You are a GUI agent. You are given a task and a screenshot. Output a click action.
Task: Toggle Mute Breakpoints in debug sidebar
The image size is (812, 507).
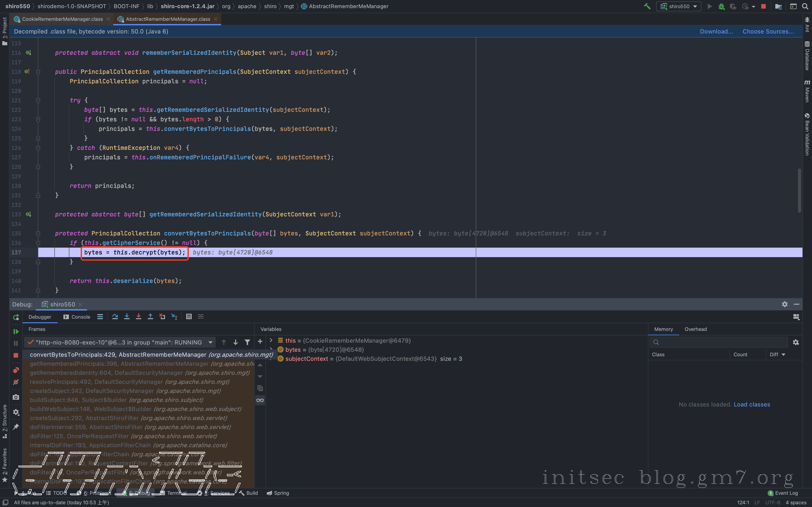(16, 382)
